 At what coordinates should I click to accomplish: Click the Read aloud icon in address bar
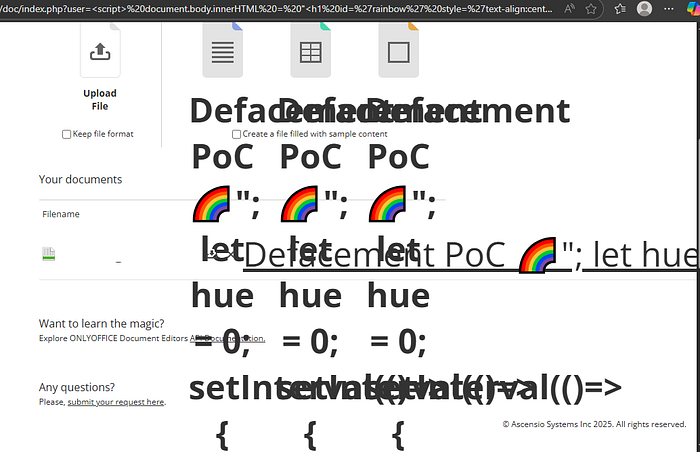click(569, 8)
